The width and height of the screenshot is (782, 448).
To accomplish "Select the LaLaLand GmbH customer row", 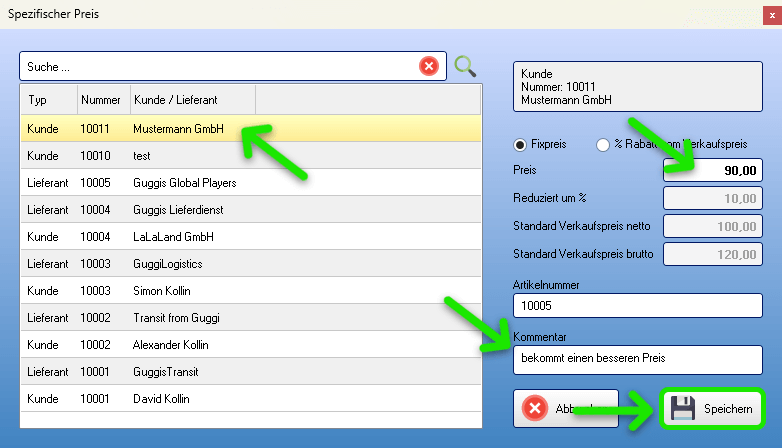I will click(173, 237).
